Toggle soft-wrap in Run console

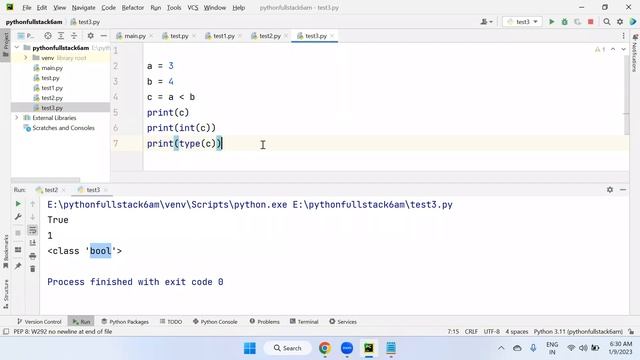(33, 230)
